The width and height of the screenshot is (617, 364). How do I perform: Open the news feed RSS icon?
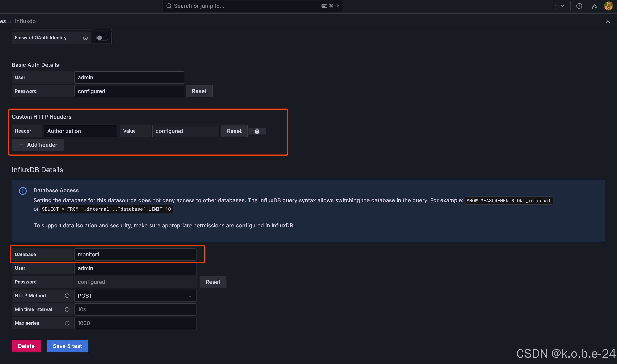(594, 6)
